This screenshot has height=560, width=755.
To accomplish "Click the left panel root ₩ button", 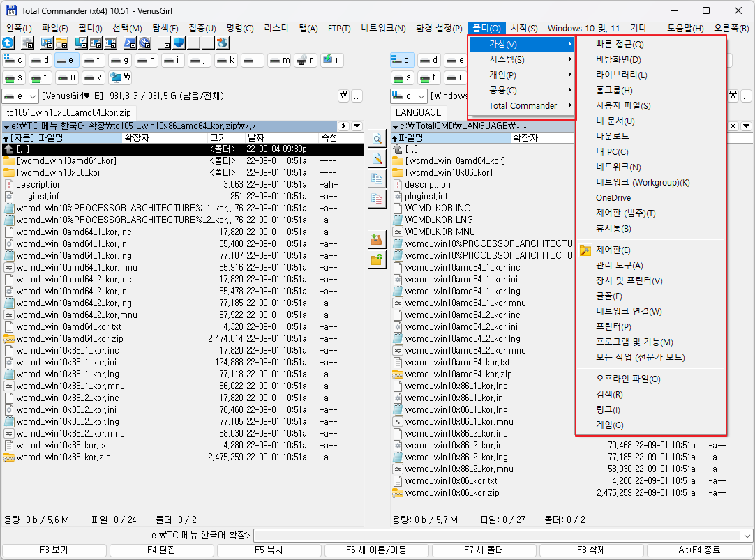I will (344, 96).
